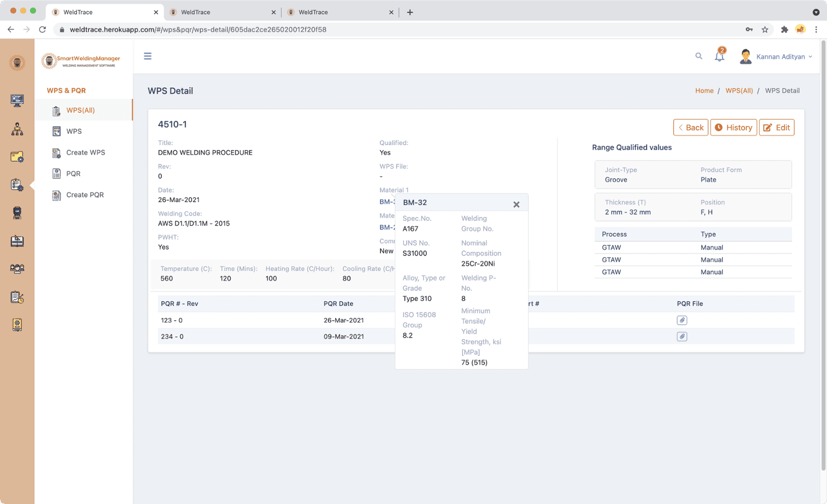Image resolution: width=827 pixels, height=504 pixels.
Task: Switch to the second WeldTrace browser tab
Action: 222,12
